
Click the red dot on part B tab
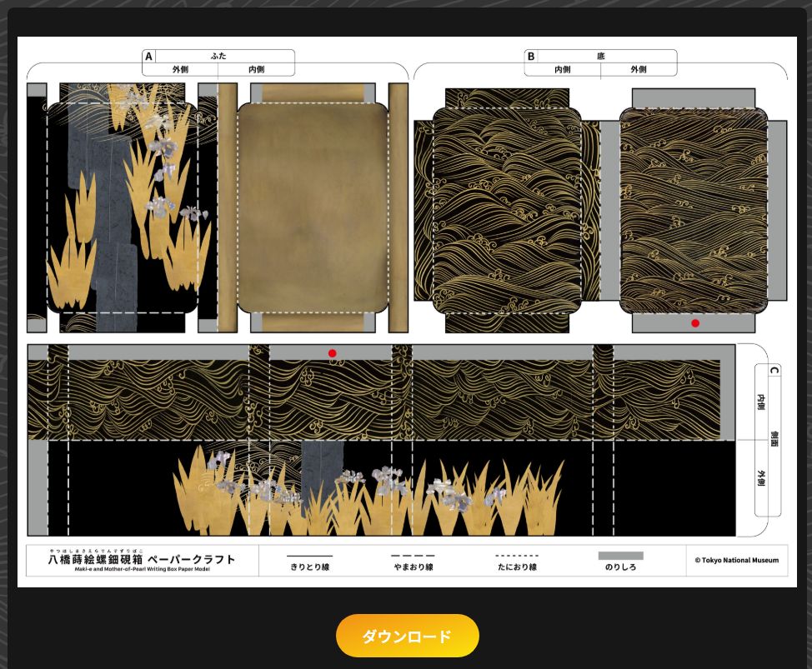pyautogui.click(x=695, y=323)
